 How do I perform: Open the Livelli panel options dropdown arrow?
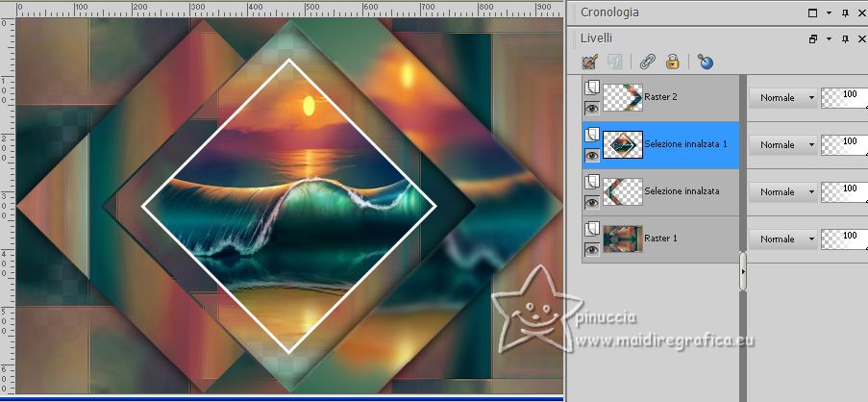coord(829,38)
